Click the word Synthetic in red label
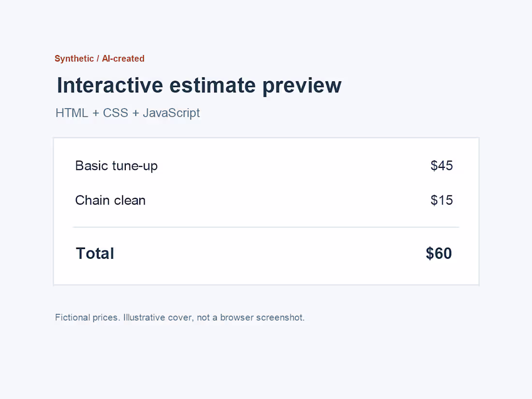 [74, 59]
